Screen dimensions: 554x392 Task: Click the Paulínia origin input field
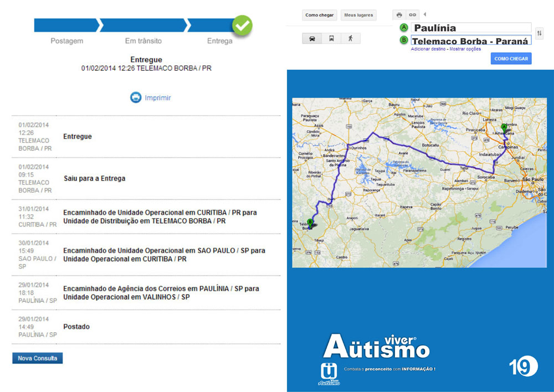pos(471,28)
